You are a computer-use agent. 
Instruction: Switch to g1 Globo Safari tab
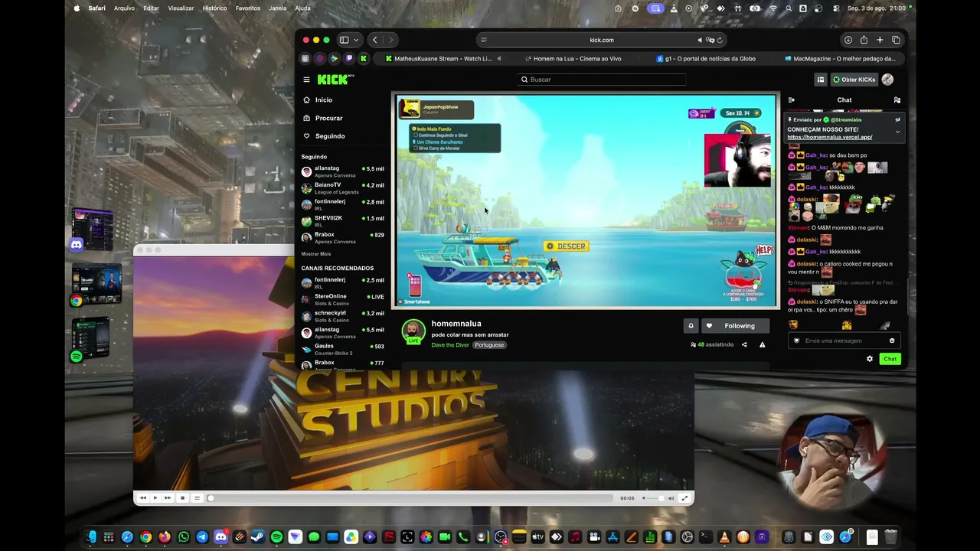tap(707, 59)
